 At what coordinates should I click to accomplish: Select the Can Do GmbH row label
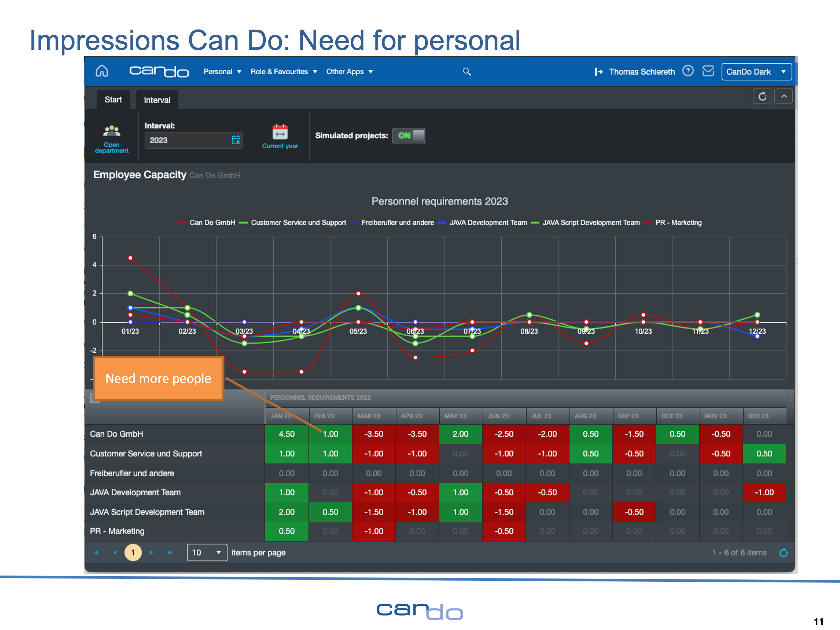116,434
